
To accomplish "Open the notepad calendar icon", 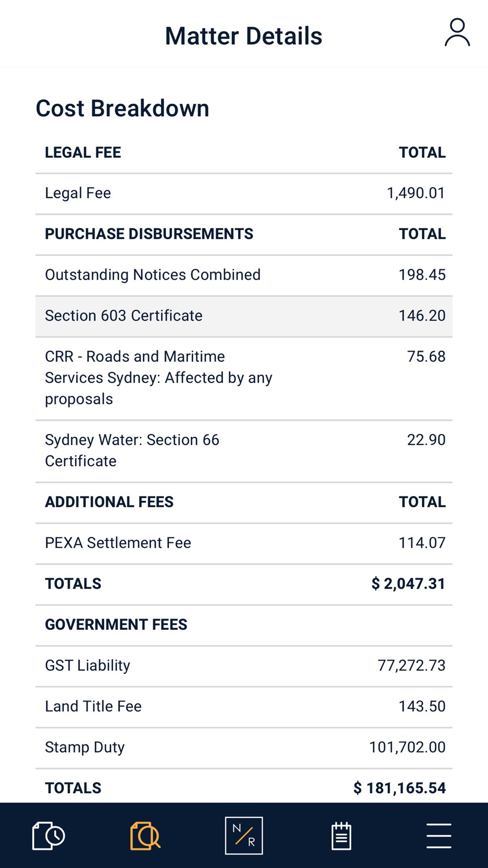I will coord(342,836).
